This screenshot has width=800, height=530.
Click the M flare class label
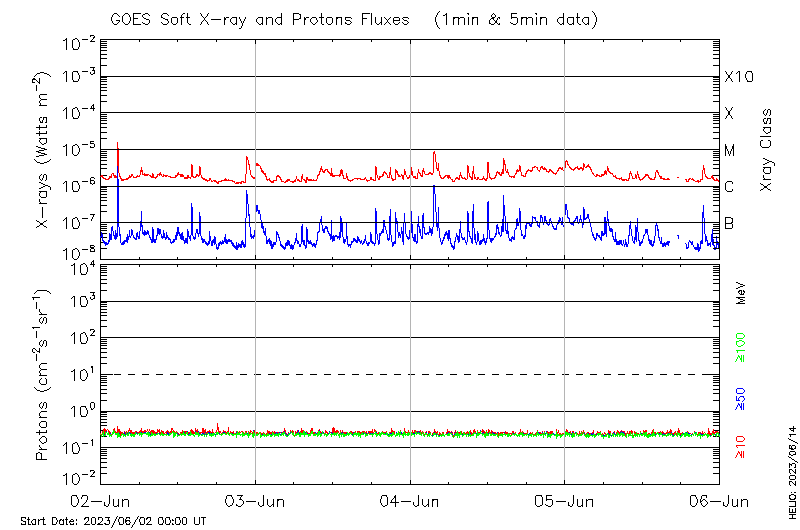[x=730, y=150]
